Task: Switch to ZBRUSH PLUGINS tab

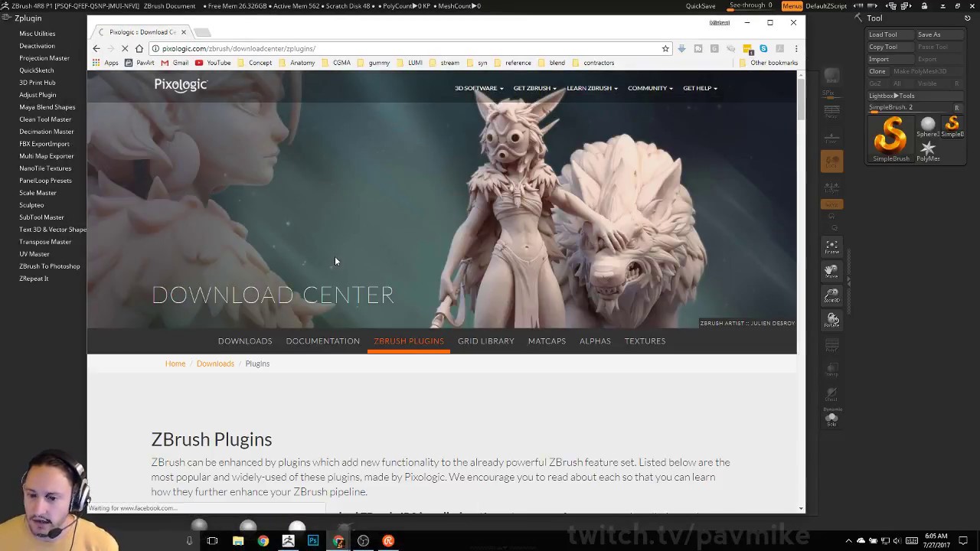Action: coord(409,341)
